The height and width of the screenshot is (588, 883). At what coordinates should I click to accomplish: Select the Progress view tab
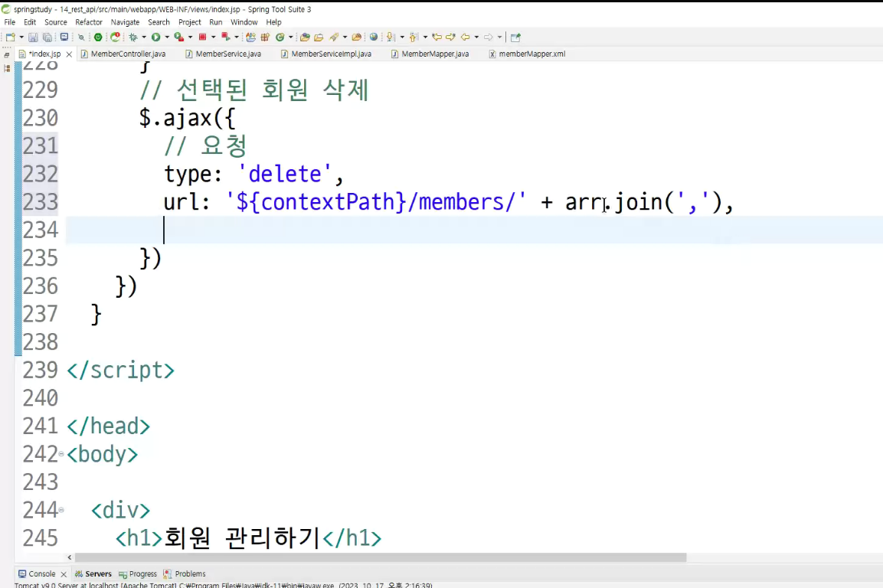tap(138, 574)
